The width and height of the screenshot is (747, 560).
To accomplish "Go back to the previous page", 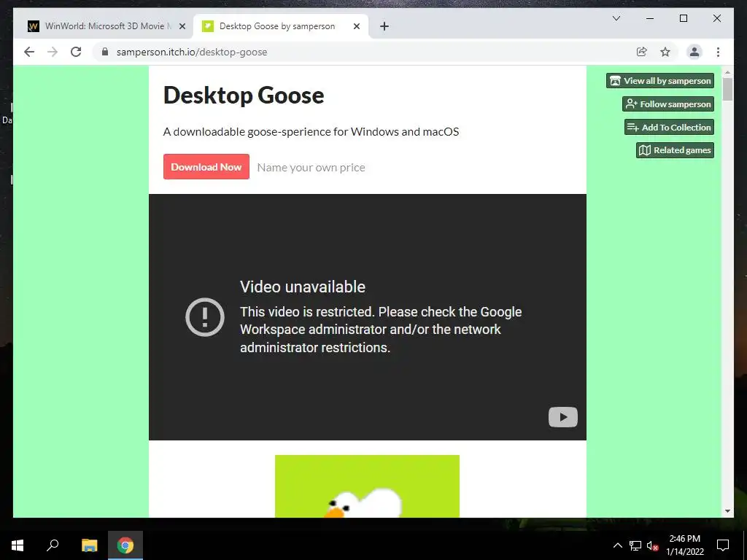I will pos(29,52).
